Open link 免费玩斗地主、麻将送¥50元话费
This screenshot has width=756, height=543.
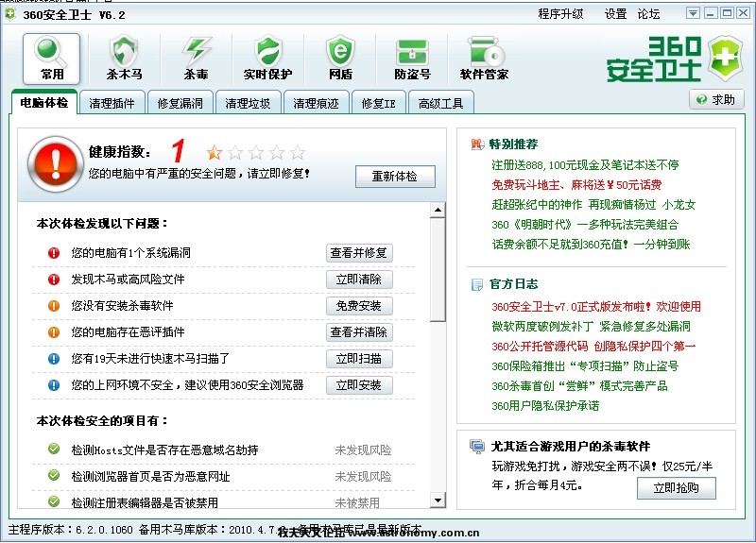pyautogui.click(x=576, y=185)
